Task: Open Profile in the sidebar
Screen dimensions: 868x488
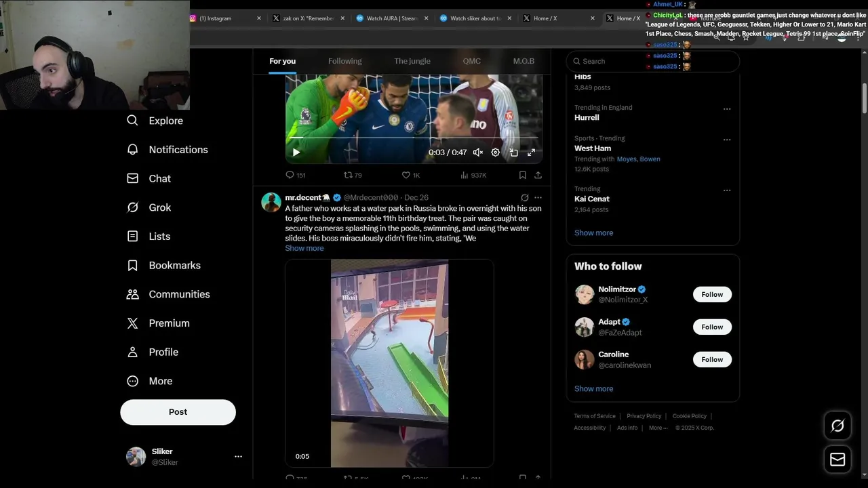Action: point(153,352)
